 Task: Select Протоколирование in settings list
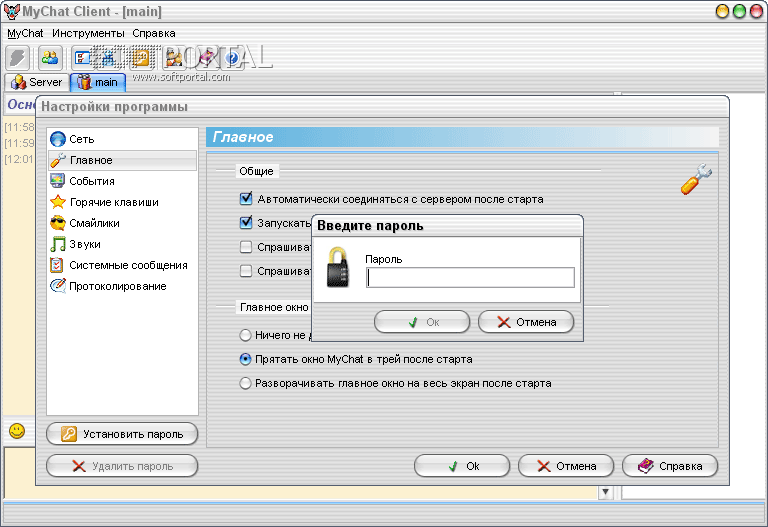(122, 286)
